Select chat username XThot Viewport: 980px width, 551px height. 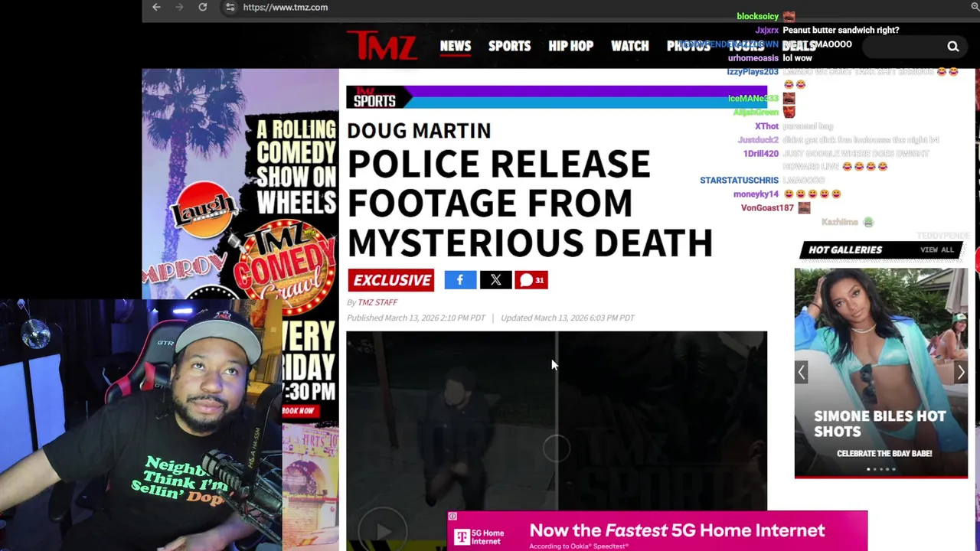pos(766,126)
